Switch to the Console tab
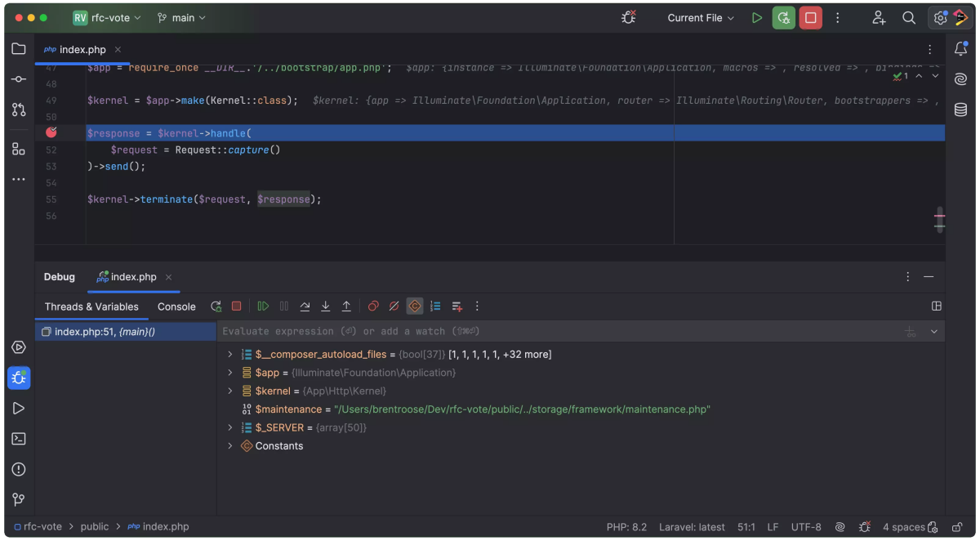The height and width of the screenshot is (541, 980). [176, 306]
